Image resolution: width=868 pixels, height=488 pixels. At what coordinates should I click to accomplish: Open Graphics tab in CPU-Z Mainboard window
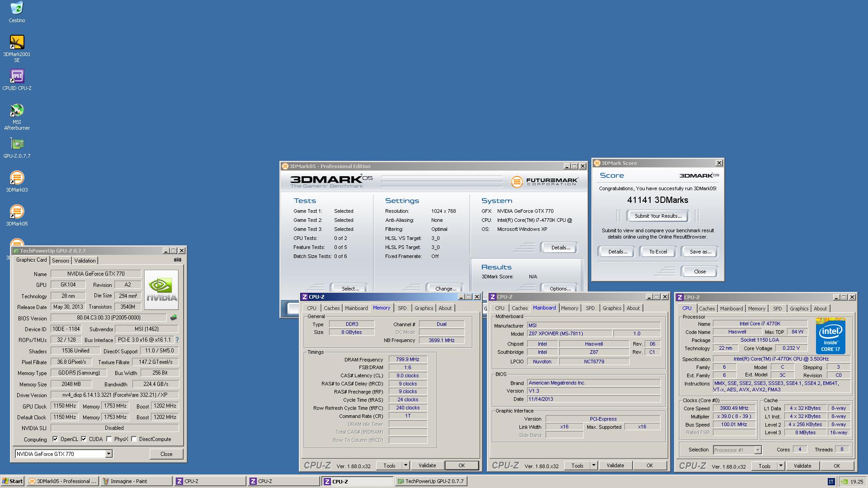click(x=612, y=308)
